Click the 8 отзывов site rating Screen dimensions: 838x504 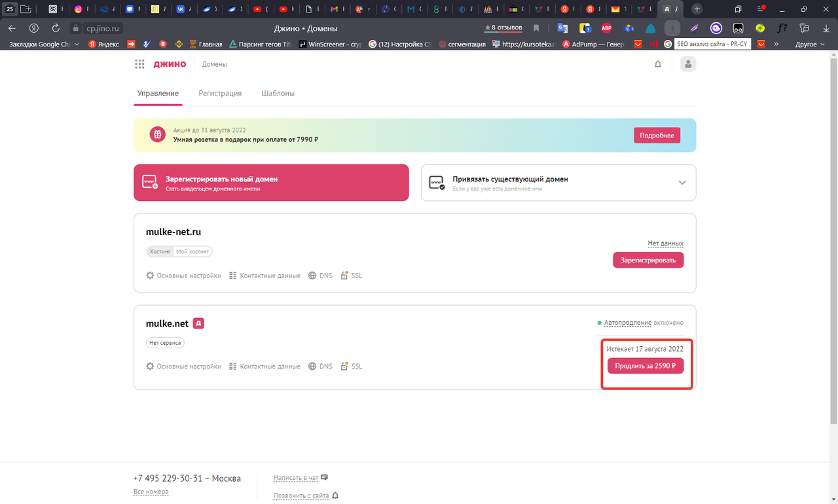(x=503, y=27)
